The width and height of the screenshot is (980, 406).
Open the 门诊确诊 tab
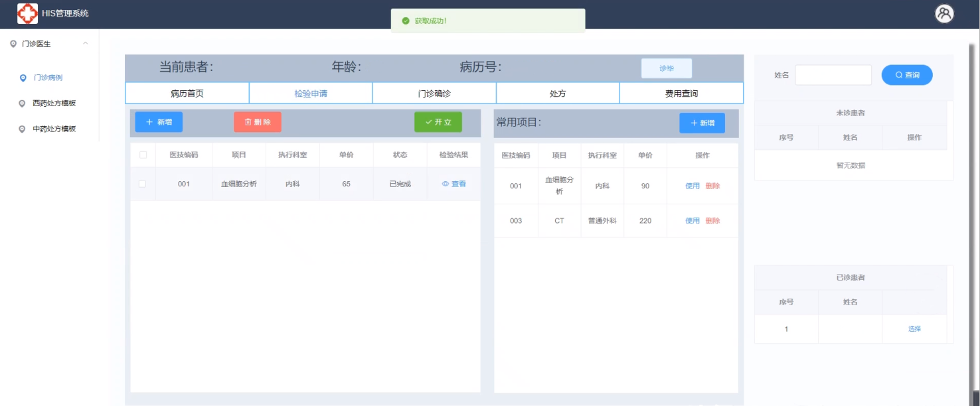434,94
